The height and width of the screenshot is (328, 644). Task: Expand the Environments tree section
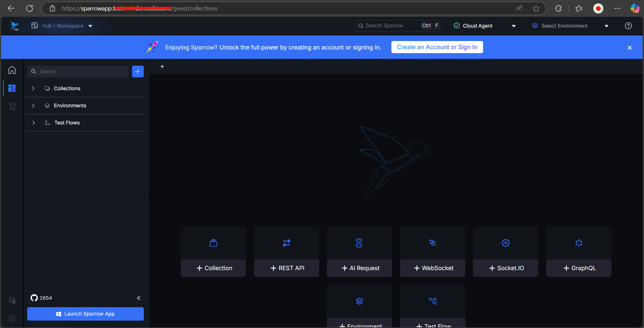pos(33,105)
